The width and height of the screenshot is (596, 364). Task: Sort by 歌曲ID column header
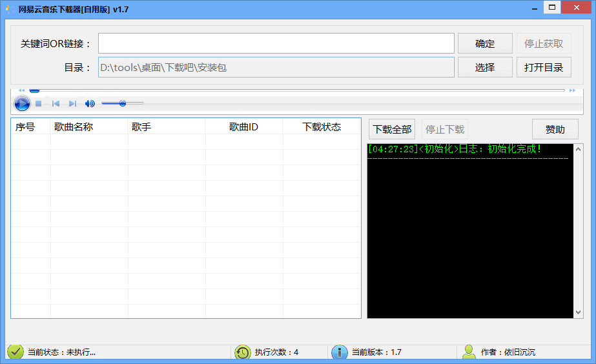point(244,126)
